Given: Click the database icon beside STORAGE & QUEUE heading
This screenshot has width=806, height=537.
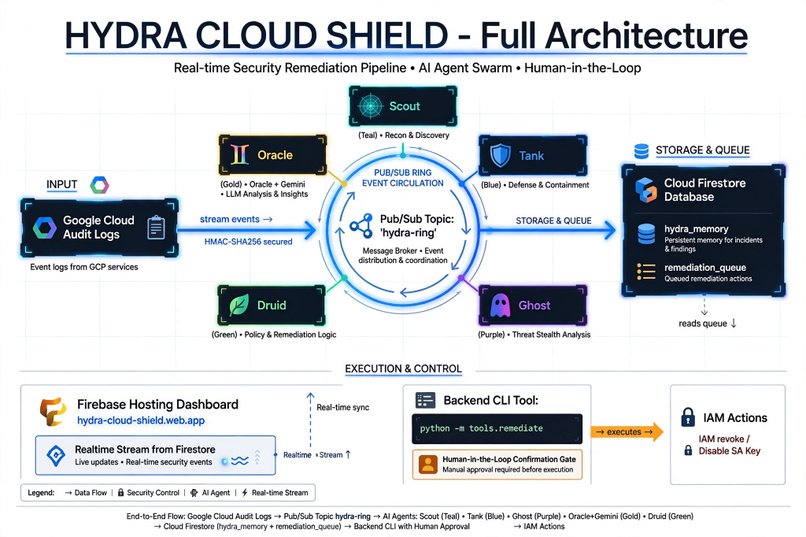Looking at the screenshot, I should tap(641, 151).
